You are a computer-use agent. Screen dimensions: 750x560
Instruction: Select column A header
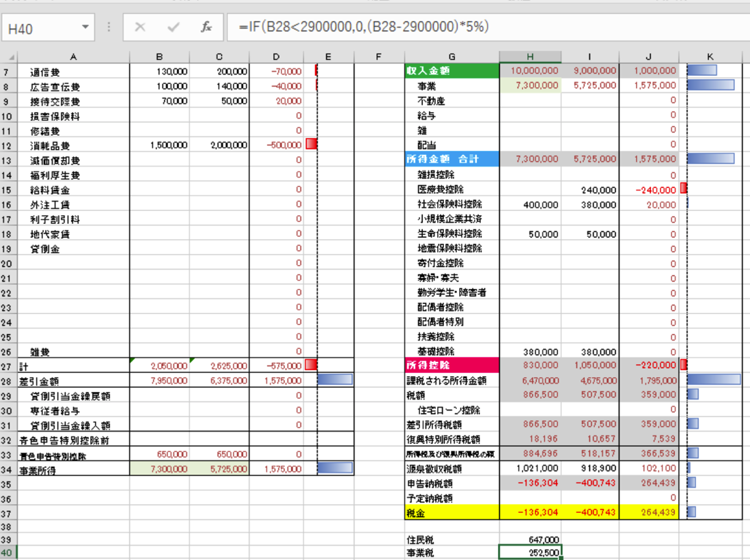click(x=73, y=57)
